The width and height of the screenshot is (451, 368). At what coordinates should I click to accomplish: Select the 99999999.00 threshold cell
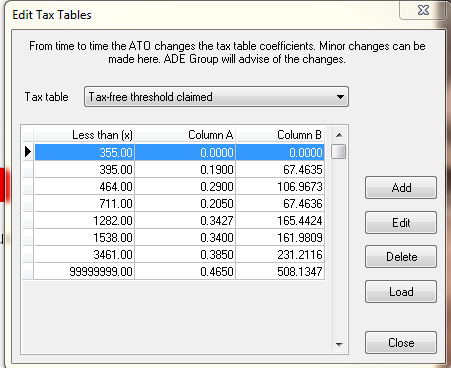(84, 271)
